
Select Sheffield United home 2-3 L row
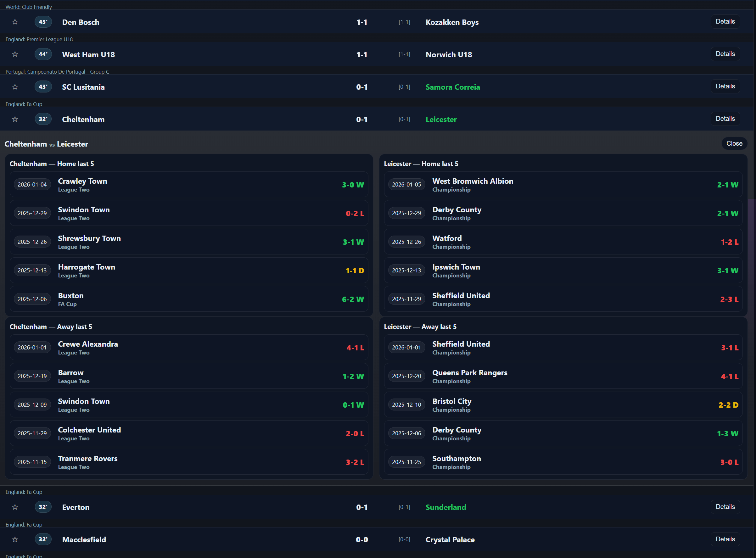click(x=563, y=299)
